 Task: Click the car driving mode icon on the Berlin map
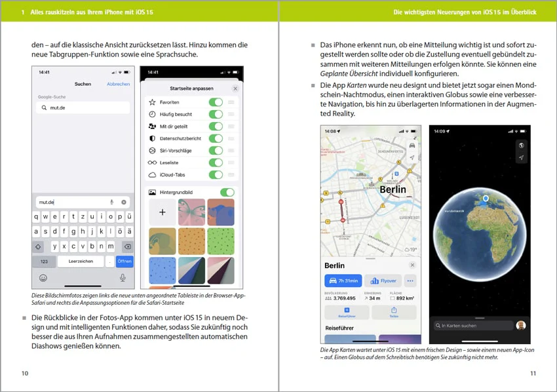click(412, 146)
